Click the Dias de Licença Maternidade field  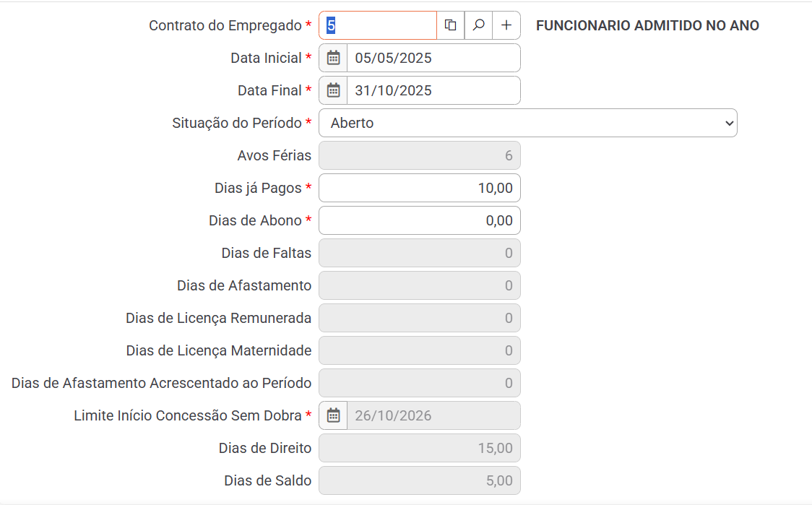(x=419, y=350)
